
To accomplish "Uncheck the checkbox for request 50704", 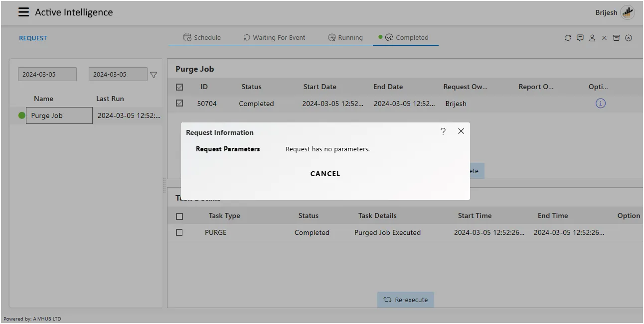I will point(179,104).
